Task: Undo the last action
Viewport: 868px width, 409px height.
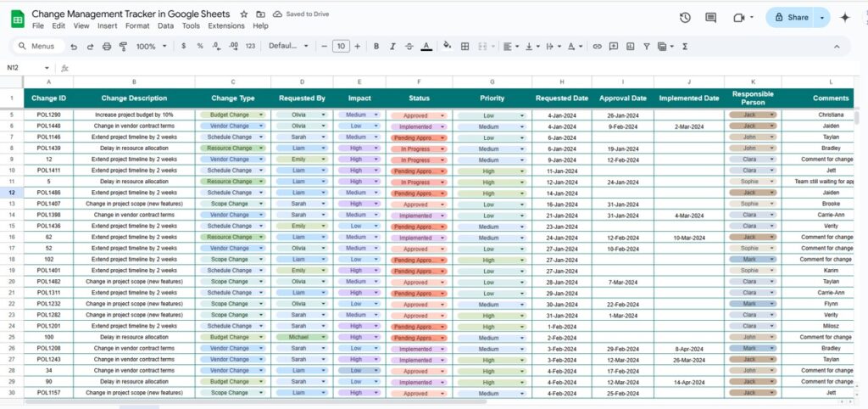Action: tap(74, 47)
